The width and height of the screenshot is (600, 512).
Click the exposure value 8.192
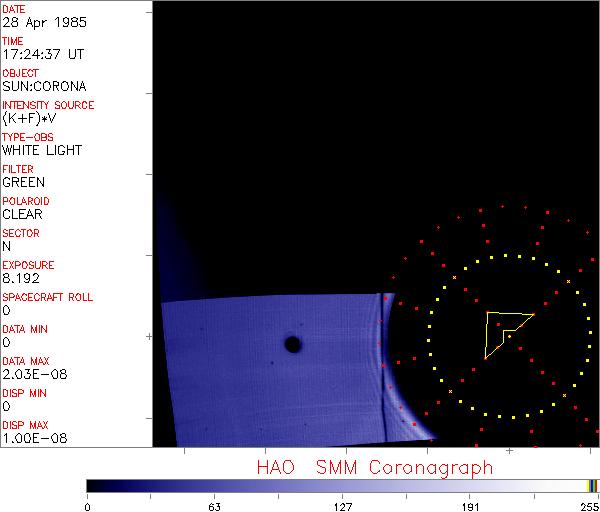(x=20, y=278)
